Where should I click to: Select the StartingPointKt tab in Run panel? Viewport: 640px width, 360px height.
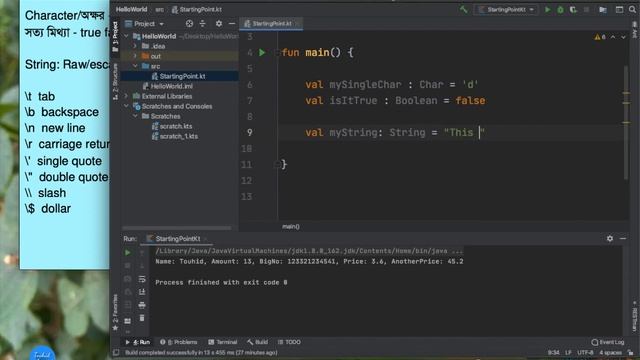[x=178, y=238]
